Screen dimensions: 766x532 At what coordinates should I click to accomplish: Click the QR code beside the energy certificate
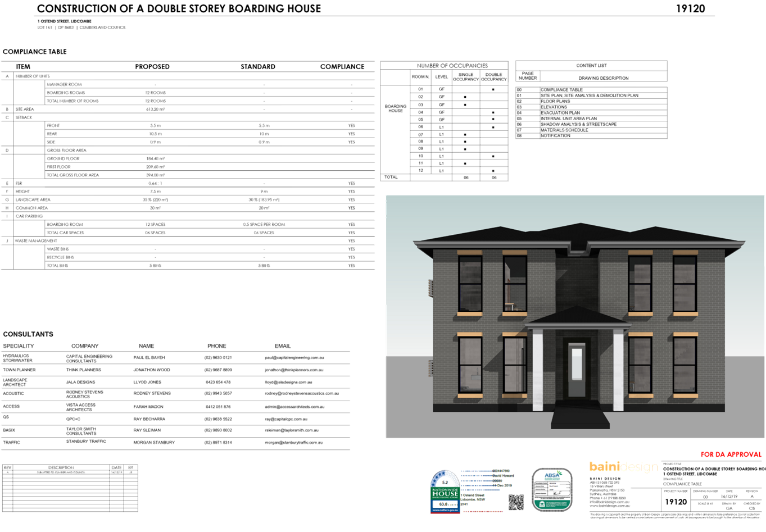(515, 502)
